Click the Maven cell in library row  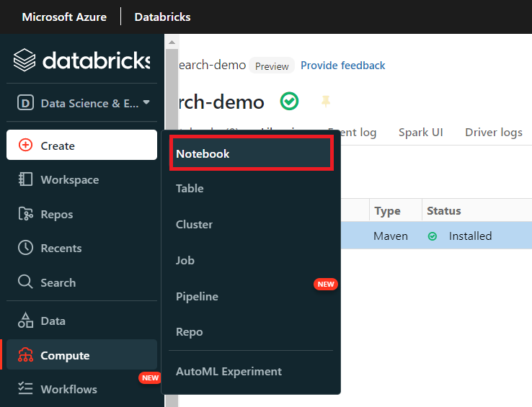(x=391, y=236)
